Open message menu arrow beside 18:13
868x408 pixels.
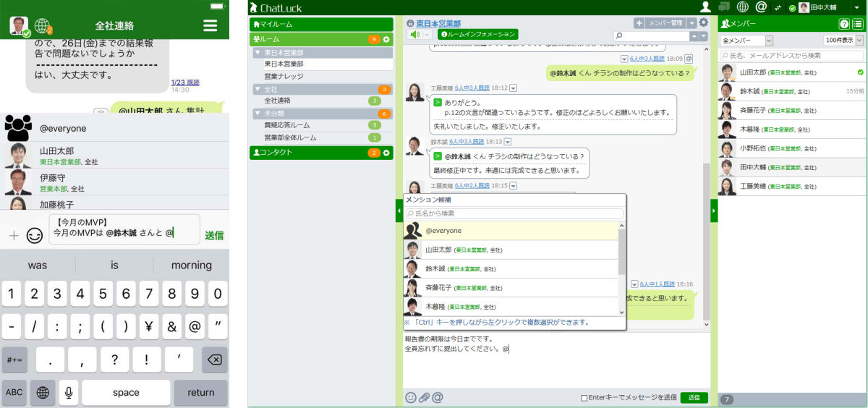click(508, 142)
